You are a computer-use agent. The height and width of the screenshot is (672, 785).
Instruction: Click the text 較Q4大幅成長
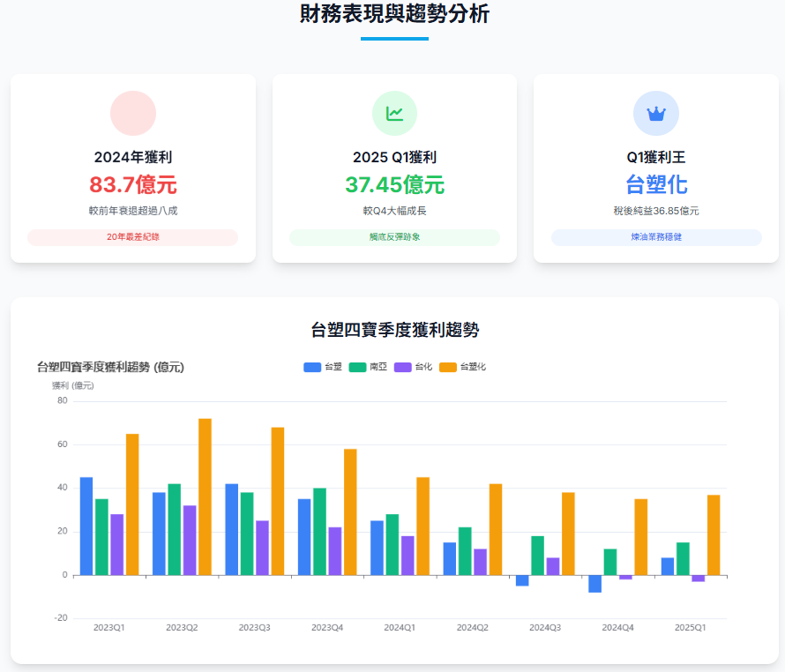[394, 211]
